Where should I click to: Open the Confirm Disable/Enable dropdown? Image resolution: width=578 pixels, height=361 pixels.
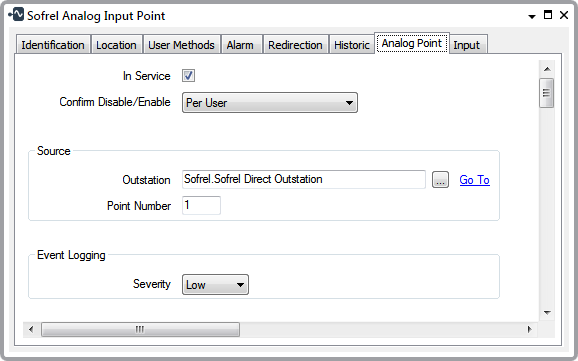(x=270, y=103)
